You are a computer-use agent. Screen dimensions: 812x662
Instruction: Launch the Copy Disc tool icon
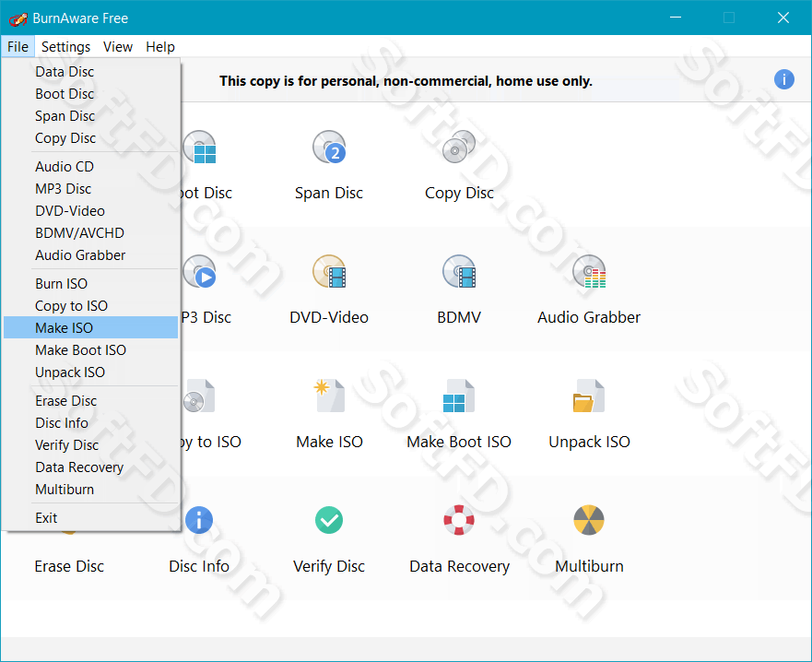(x=459, y=147)
